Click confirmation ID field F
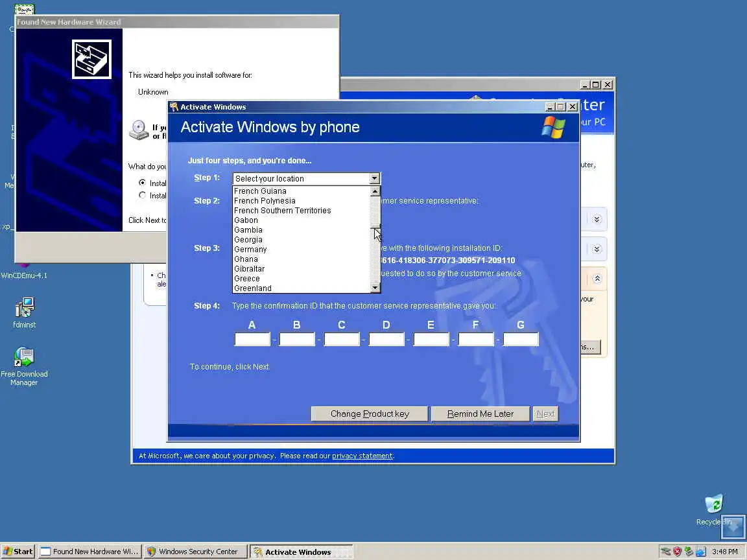 pyautogui.click(x=476, y=339)
